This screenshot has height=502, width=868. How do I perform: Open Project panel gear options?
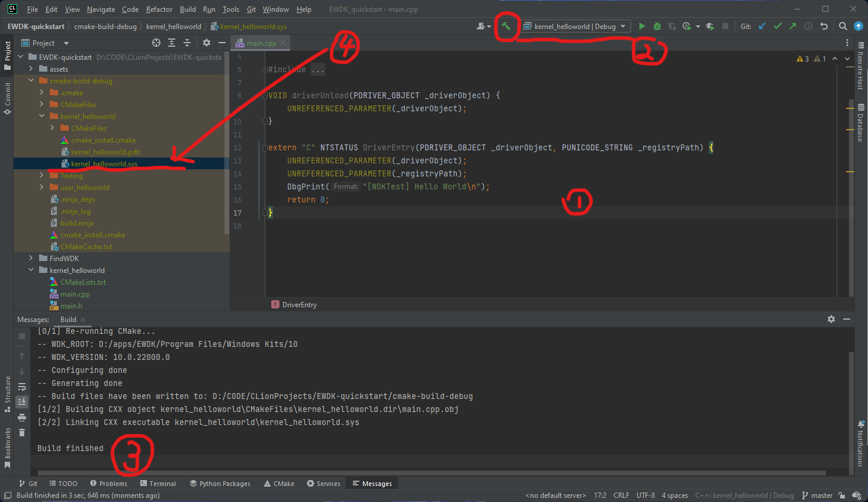[207, 43]
